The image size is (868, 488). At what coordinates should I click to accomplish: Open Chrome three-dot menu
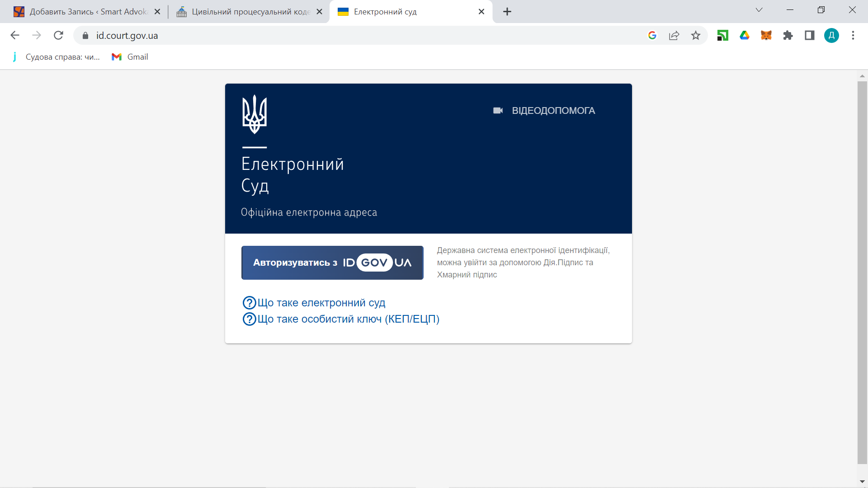pyautogui.click(x=853, y=35)
